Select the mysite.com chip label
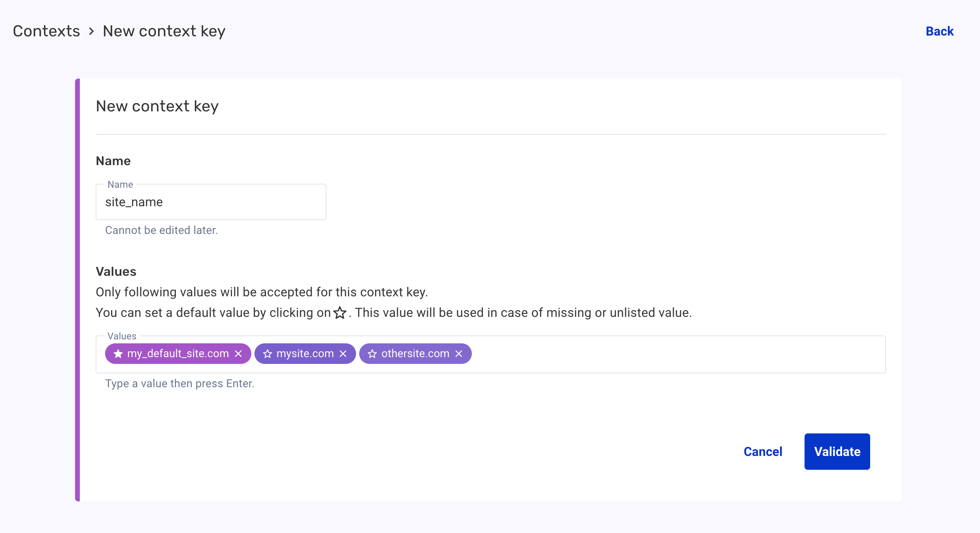 point(305,354)
